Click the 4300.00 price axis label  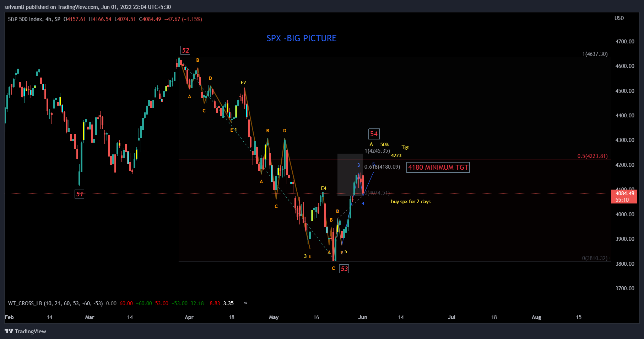point(625,140)
